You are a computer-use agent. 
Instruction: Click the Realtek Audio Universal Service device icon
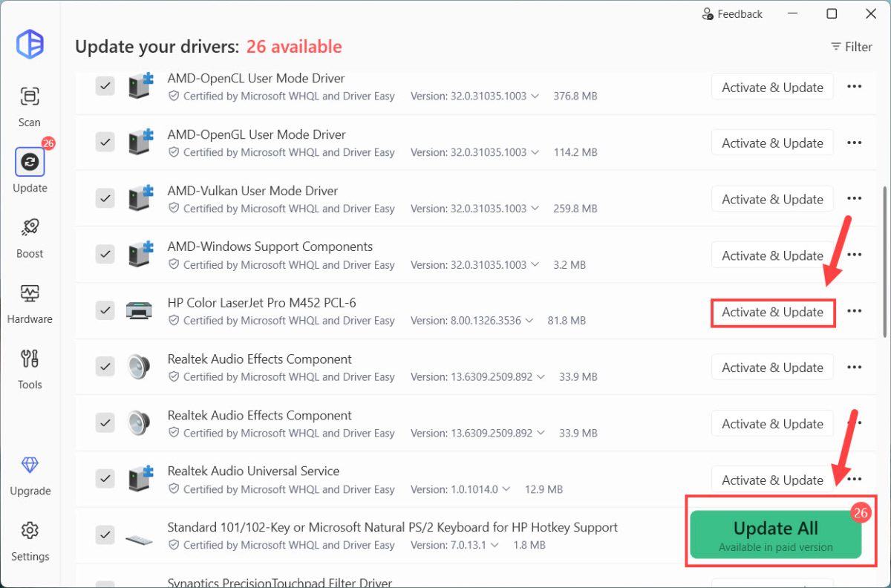140,480
